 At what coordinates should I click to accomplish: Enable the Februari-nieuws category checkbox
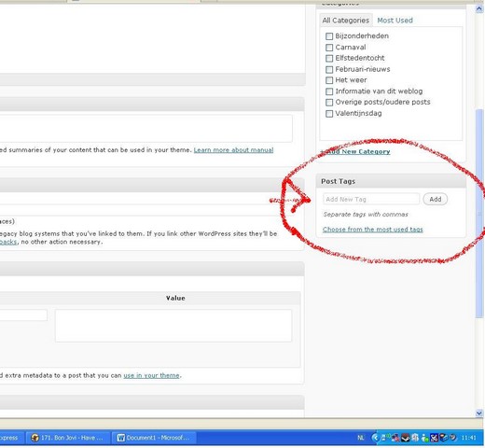329,69
